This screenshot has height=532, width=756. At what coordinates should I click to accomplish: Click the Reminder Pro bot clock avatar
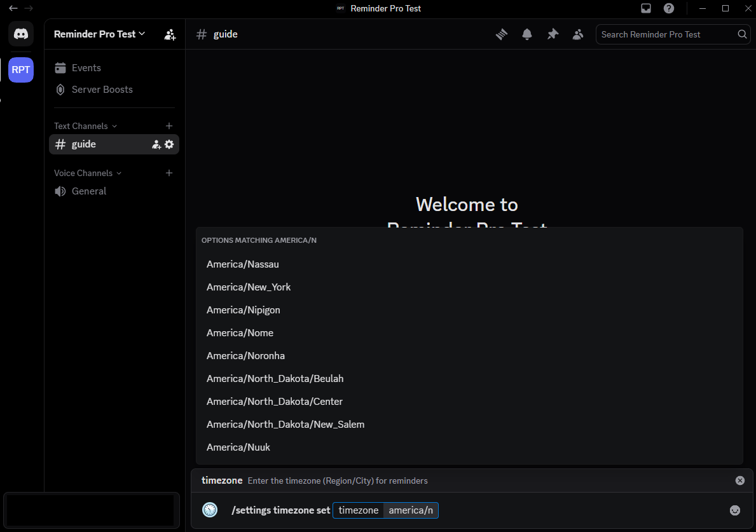210,510
